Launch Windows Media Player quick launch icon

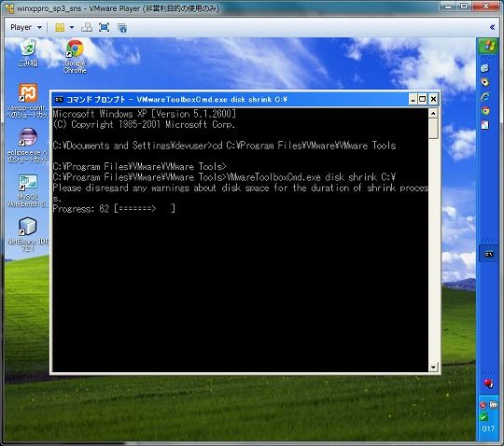pos(484,82)
